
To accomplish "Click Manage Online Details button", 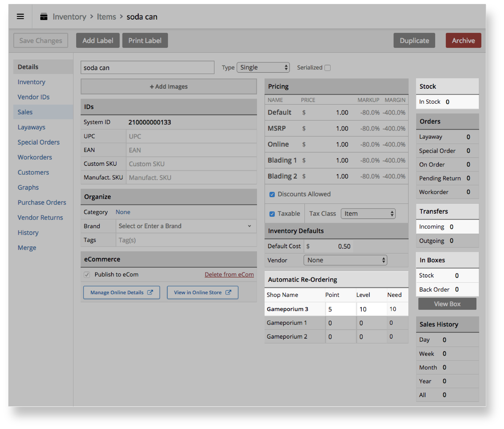I will click(121, 292).
